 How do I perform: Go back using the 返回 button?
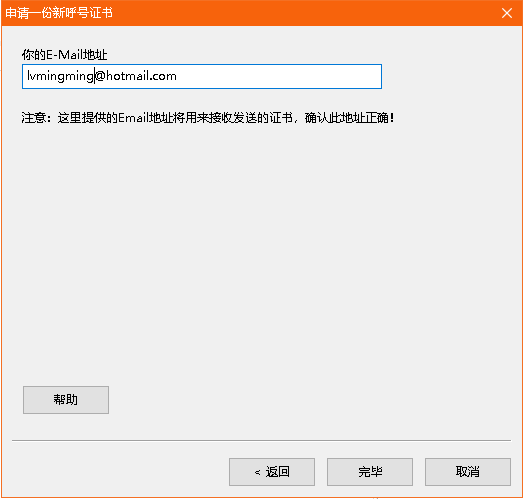point(272,472)
